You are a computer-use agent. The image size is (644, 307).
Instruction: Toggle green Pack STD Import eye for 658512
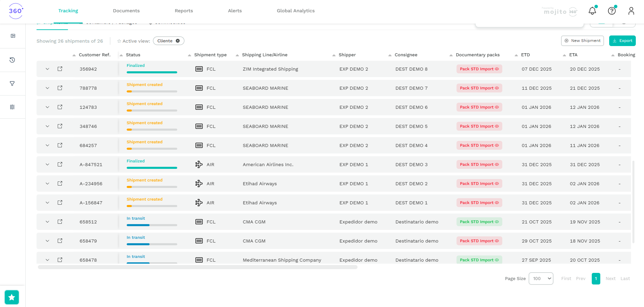[x=497, y=222]
